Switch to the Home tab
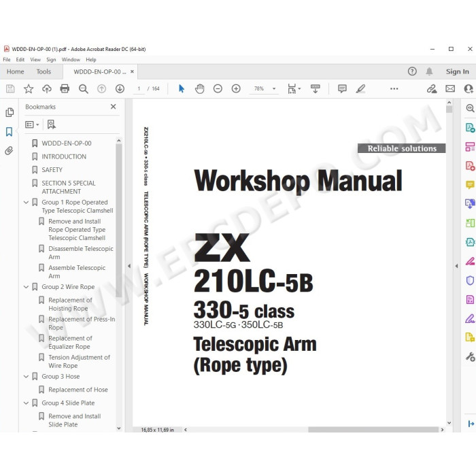This screenshot has width=476, height=476. point(16,71)
